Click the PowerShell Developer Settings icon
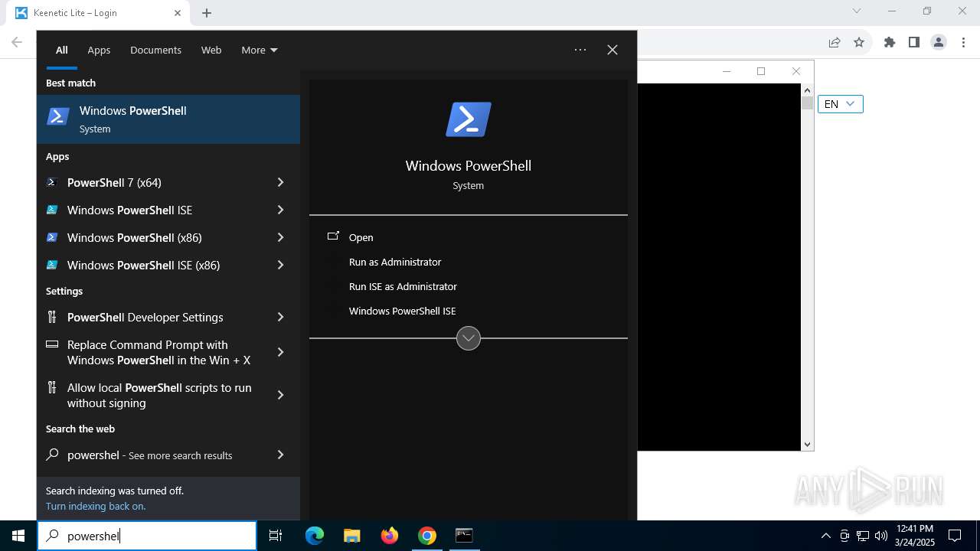Viewport: 980px width, 551px height. point(52,317)
